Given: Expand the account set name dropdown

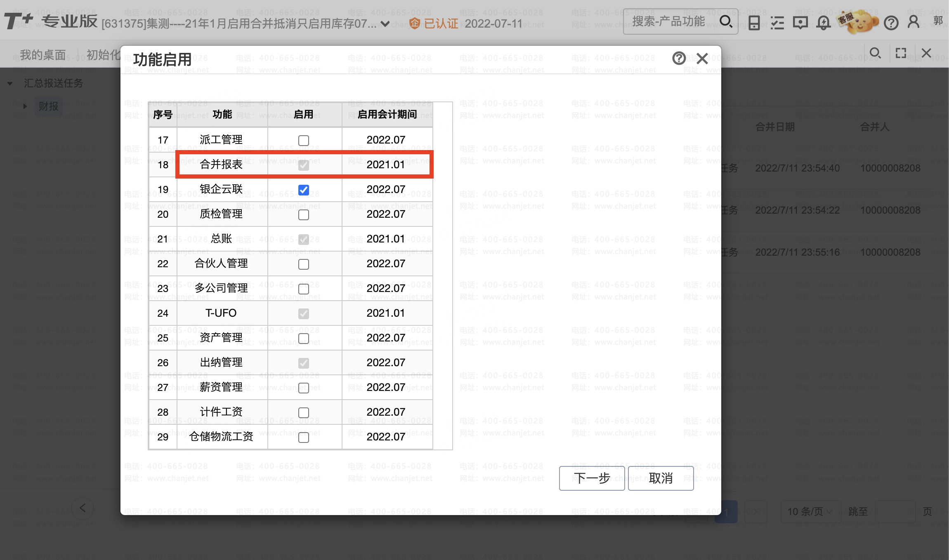Looking at the screenshot, I should click(385, 24).
